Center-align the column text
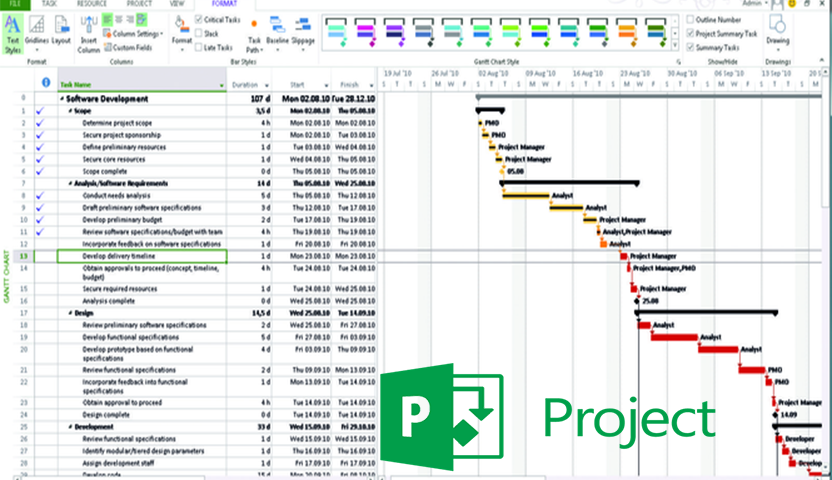Viewport: 832px width, 480px height. tap(118, 20)
